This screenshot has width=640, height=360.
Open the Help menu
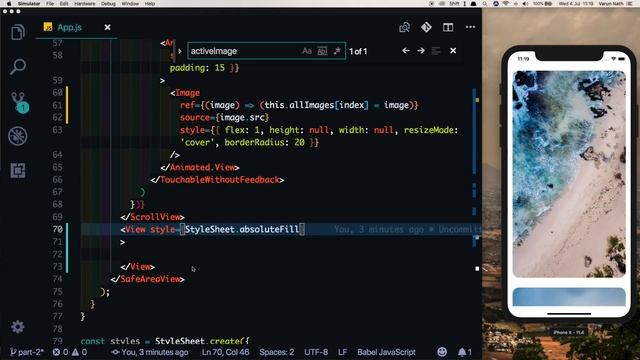point(150,3)
